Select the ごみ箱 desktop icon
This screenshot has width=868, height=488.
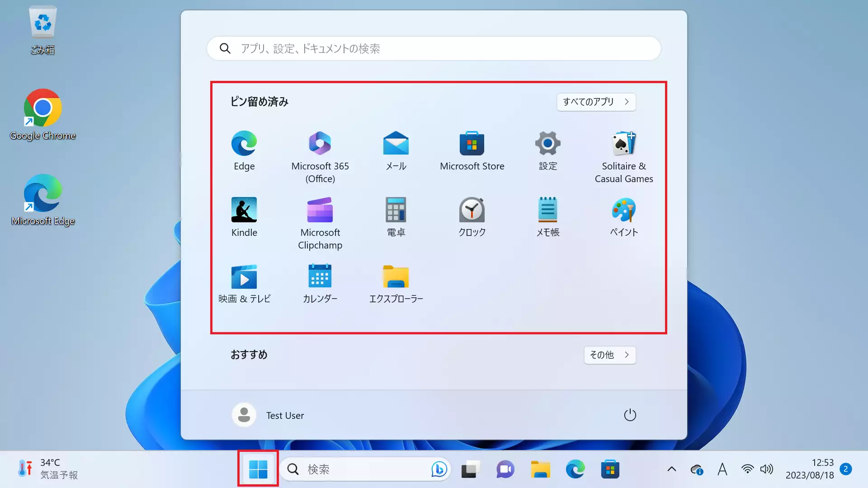coord(42,31)
